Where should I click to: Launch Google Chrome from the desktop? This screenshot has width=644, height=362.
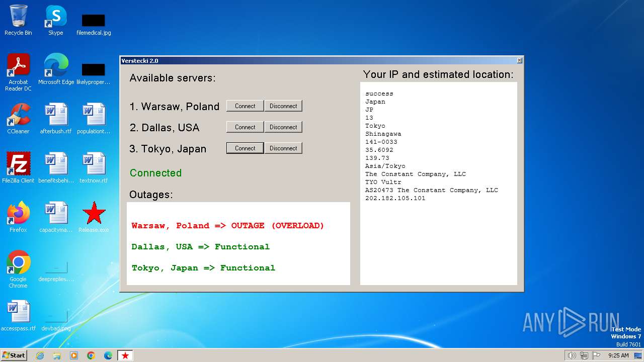click(18, 269)
